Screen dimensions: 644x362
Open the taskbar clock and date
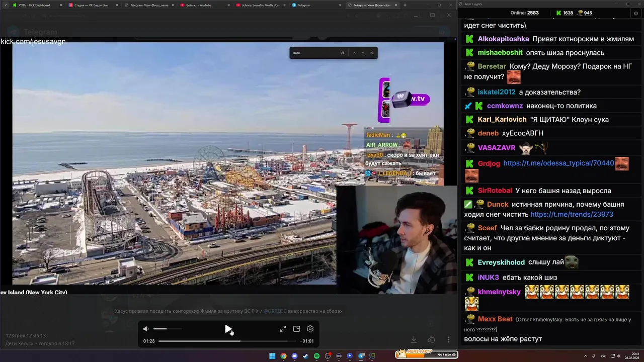coord(632,356)
